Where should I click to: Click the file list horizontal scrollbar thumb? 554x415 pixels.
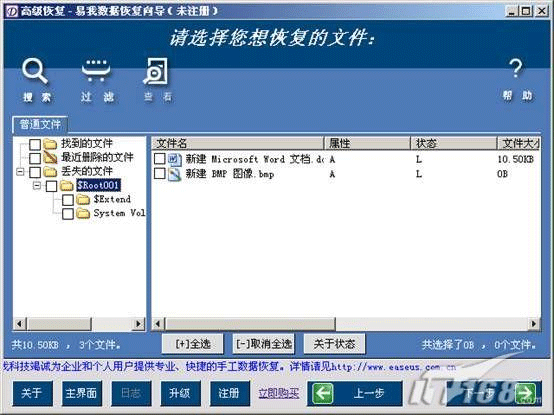[250, 324]
